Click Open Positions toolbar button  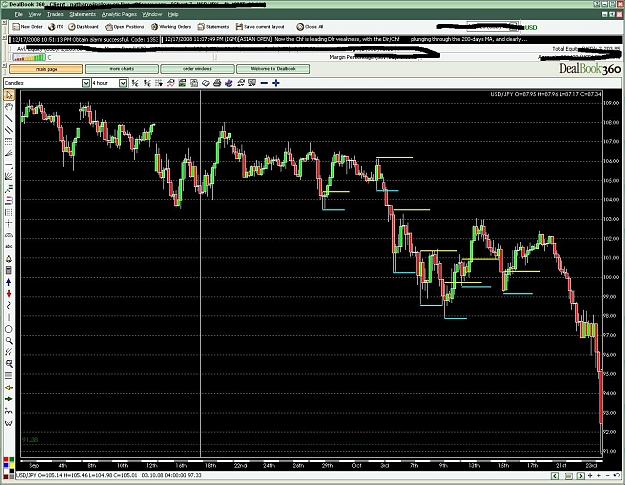pyautogui.click(x=124, y=27)
